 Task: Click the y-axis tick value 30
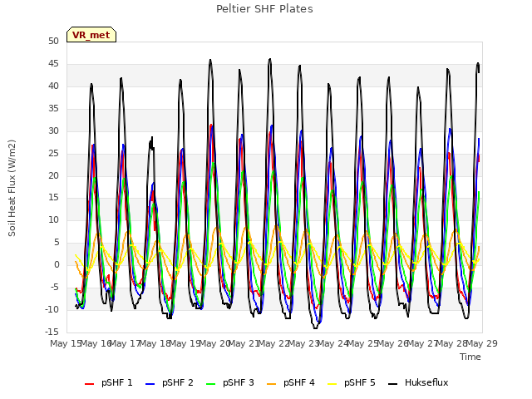[x=53, y=131]
